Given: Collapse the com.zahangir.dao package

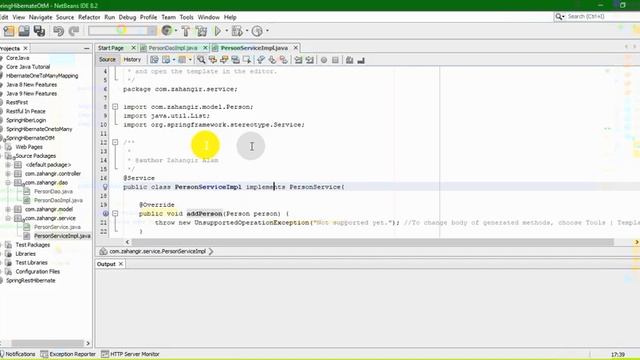Looking at the screenshot, I should point(8,183).
